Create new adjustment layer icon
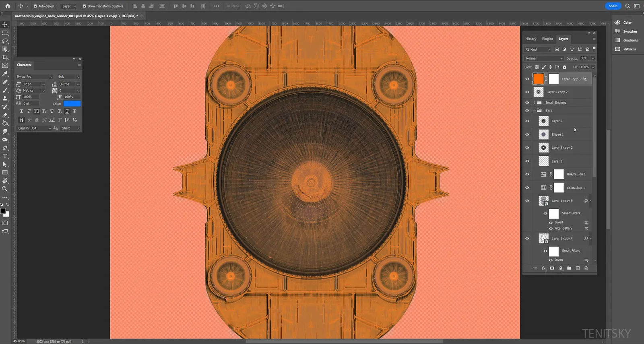The width and height of the screenshot is (644, 344). click(561, 268)
